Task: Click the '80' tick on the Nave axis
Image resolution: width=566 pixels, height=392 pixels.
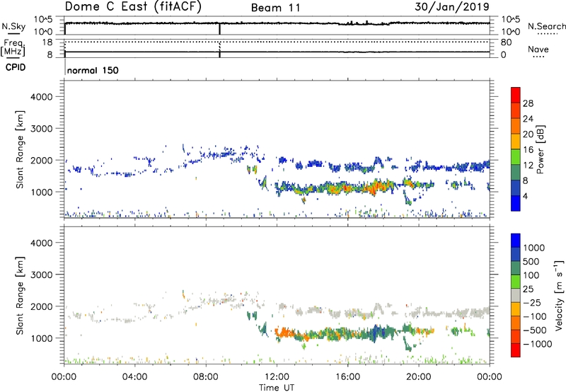Action: point(506,42)
